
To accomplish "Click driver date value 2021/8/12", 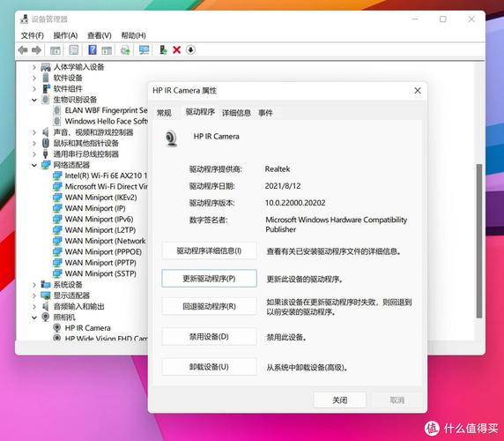I will (283, 186).
